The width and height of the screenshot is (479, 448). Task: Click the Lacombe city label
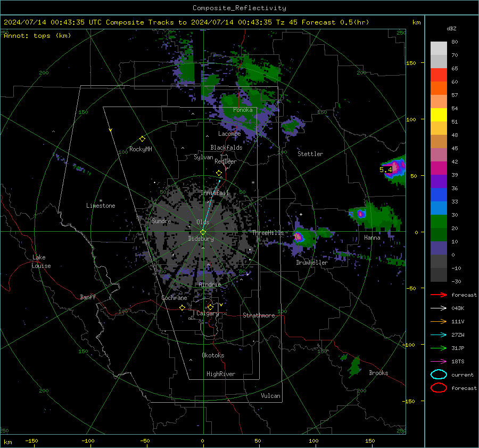229,134
